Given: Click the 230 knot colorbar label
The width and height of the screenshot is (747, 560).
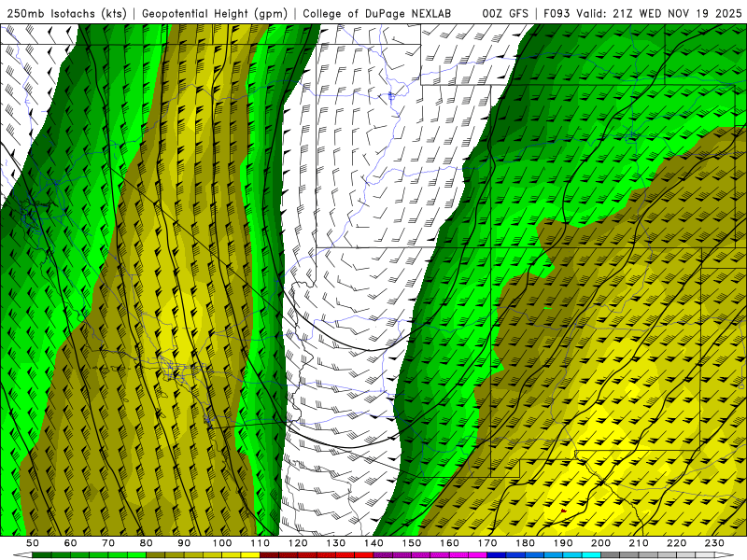Looking at the screenshot, I should (715, 543).
